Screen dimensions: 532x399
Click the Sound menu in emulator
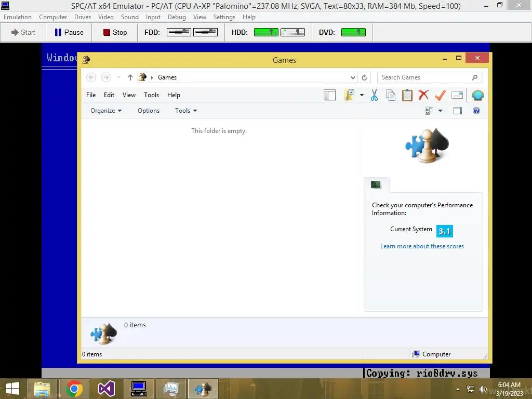(129, 17)
